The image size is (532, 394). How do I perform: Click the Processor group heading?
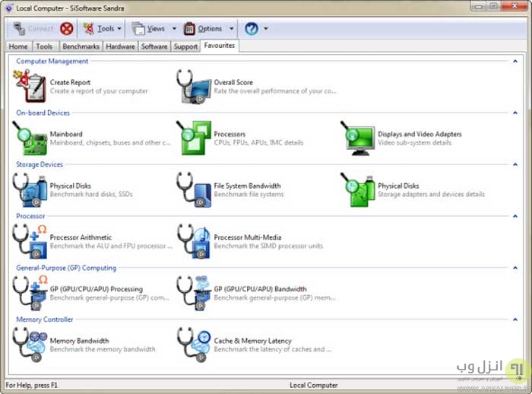[x=30, y=216]
